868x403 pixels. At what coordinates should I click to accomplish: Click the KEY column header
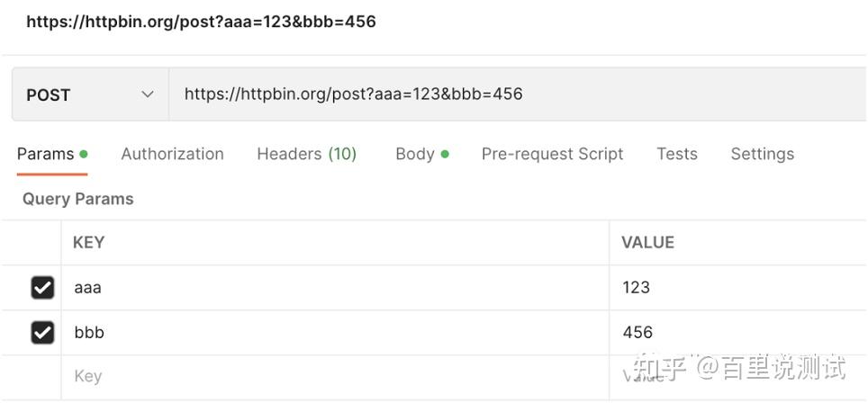point(88,242)
